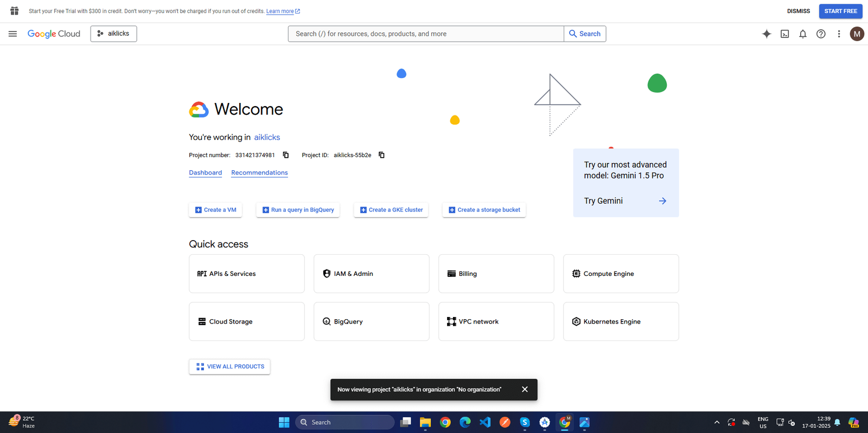Click the START FREE button

pos(840,11)
